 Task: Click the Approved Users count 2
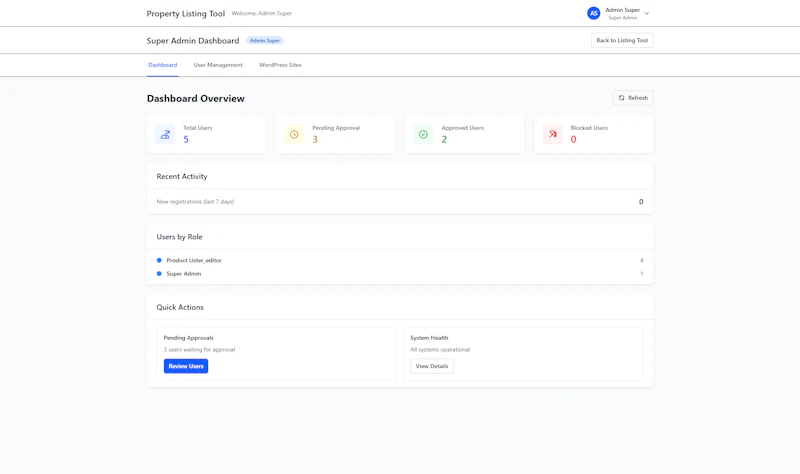pos(444,139)
